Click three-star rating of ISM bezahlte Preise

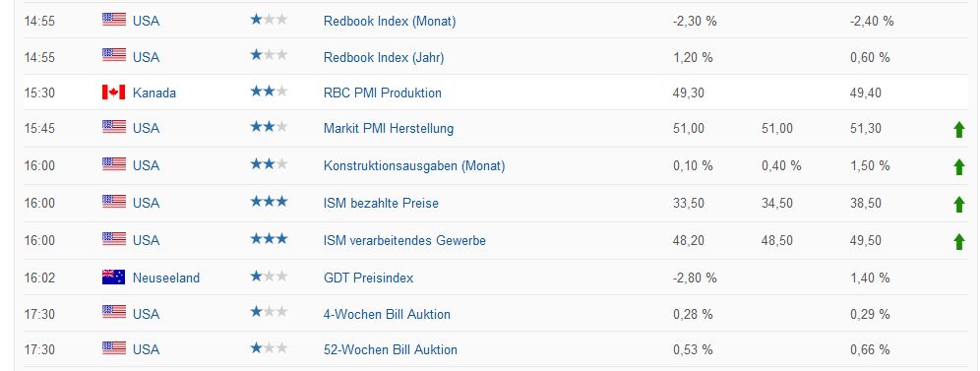tap(269, 202)
